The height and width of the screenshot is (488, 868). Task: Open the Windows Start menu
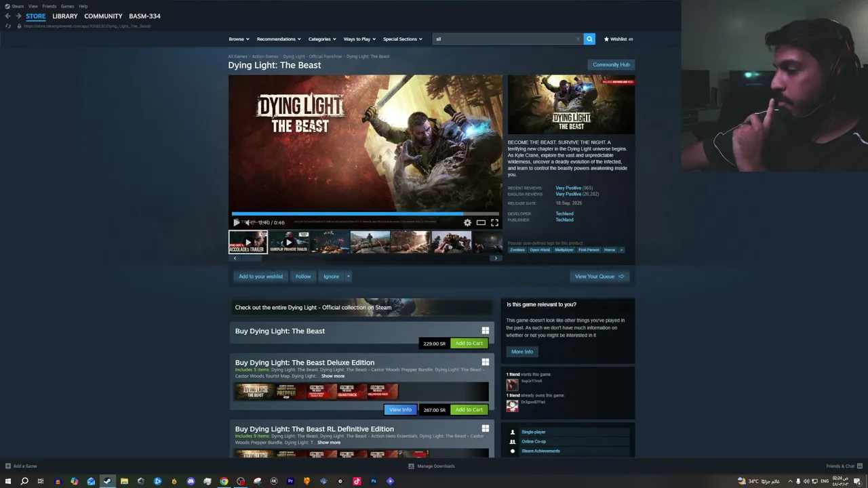tap(8, 481)
